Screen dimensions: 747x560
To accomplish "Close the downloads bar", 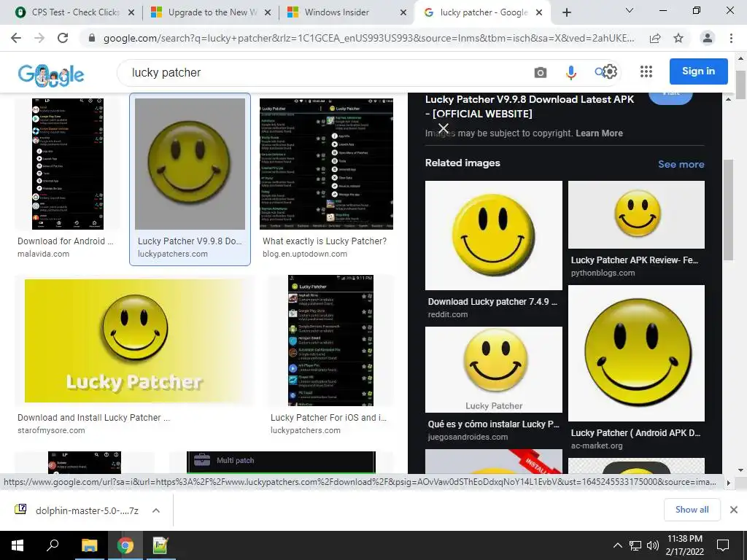I will coord(734,510).
